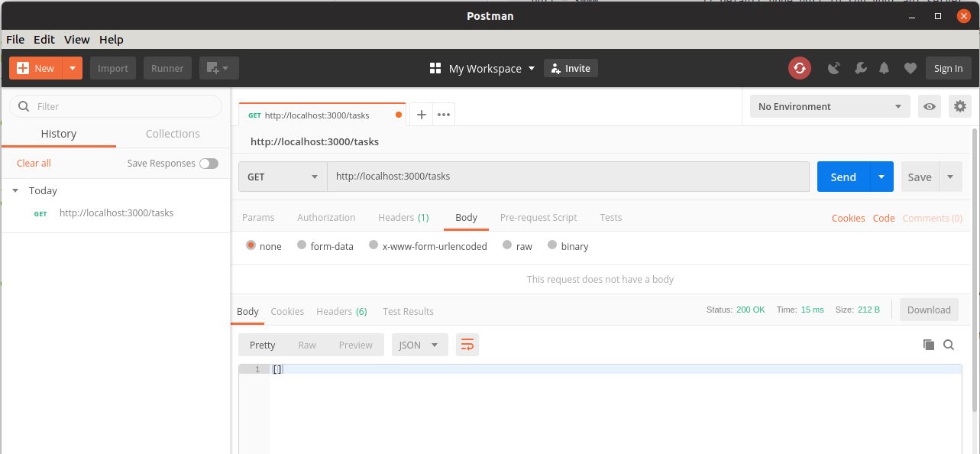
Task: Open the Code link
Action: 884,218
